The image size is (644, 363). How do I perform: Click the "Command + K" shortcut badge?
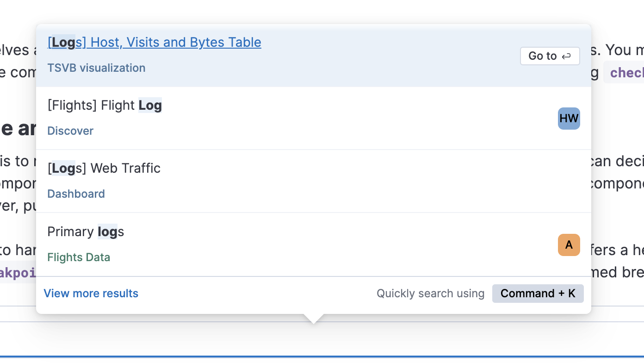[x=538, y=294]
